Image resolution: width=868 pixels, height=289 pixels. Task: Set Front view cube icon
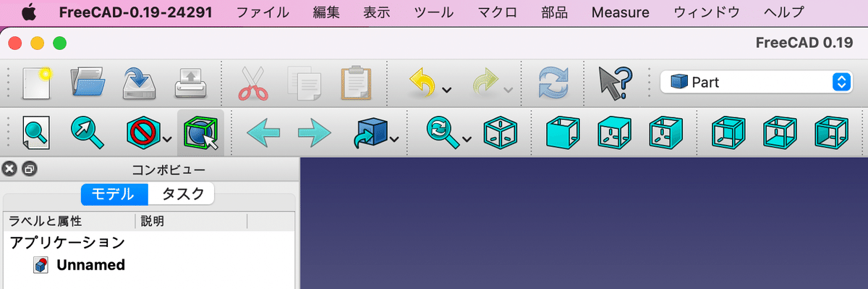(x=562, y=133)
